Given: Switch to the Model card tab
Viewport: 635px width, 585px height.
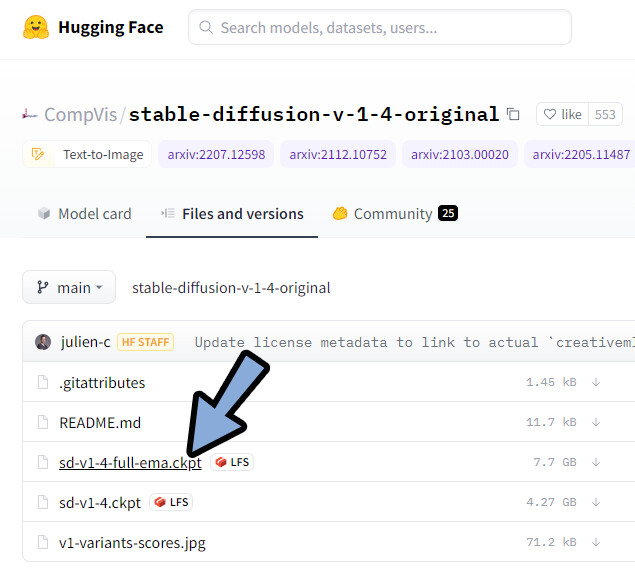Looking at the screenshot, I should click(x=85, y=214).
